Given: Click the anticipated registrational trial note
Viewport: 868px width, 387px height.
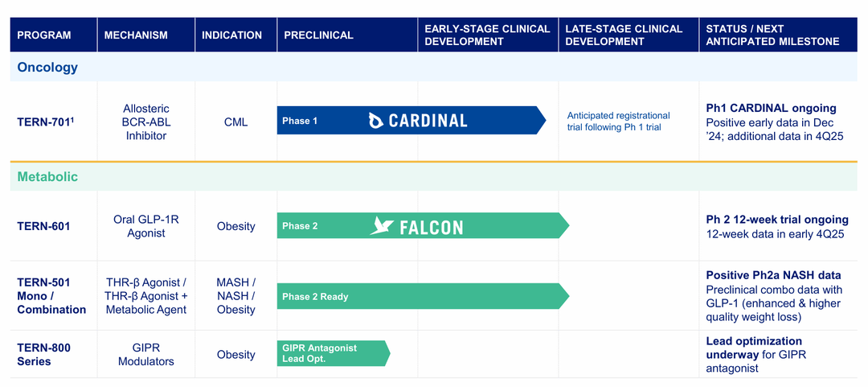Looking at the screenshot, I should coord(618,121).
